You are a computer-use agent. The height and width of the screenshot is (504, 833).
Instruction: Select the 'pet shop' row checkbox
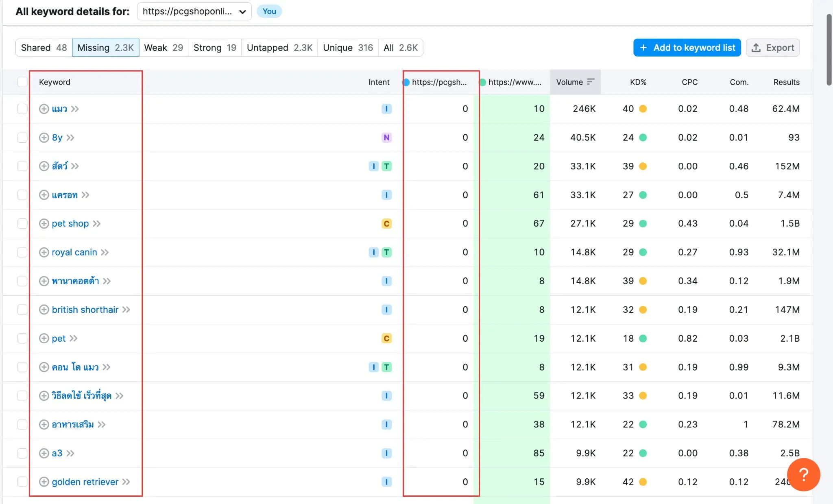[x=22, y=223]
